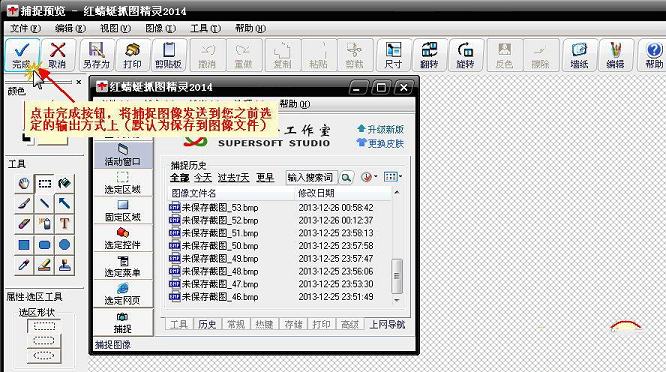Filter capture history by 更早
The width and height of the screenshot is (666, 372).
click(265, 178)
